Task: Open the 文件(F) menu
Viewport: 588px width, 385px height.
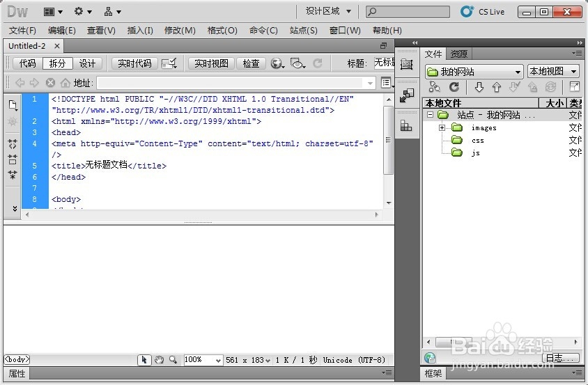Action: coord(22,31)
